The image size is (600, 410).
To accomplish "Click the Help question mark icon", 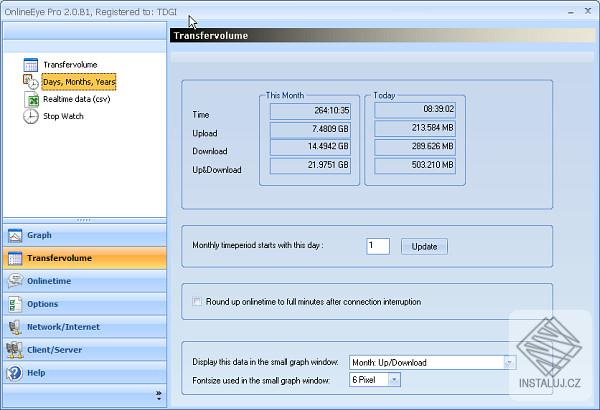I will point(15,373).
